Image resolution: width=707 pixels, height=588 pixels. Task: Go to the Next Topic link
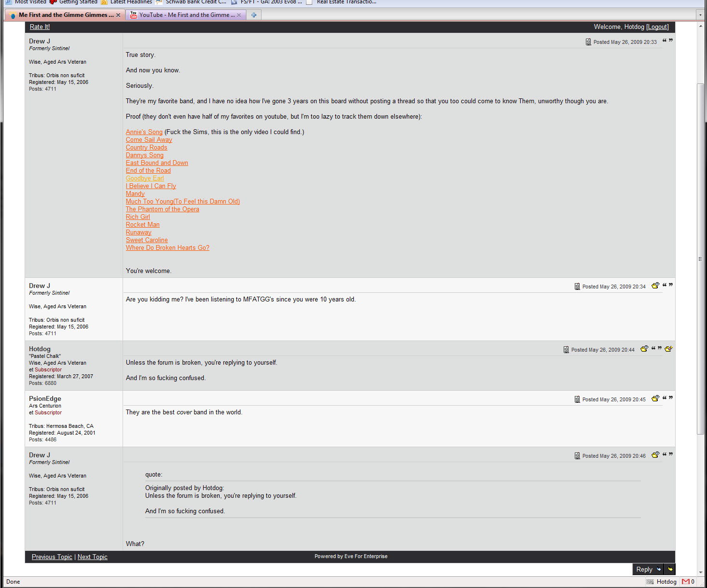(92, 557)
